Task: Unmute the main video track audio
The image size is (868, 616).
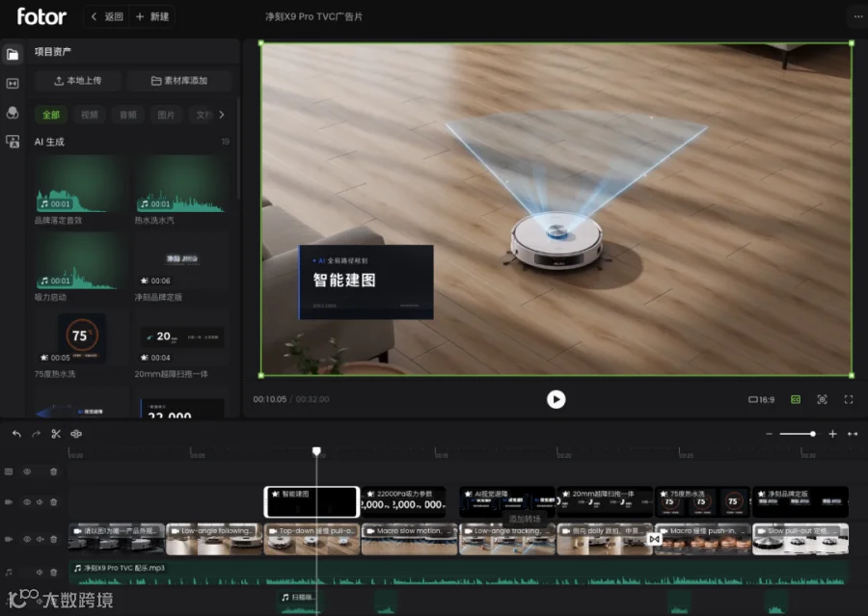Action: [x=40, y=539]
